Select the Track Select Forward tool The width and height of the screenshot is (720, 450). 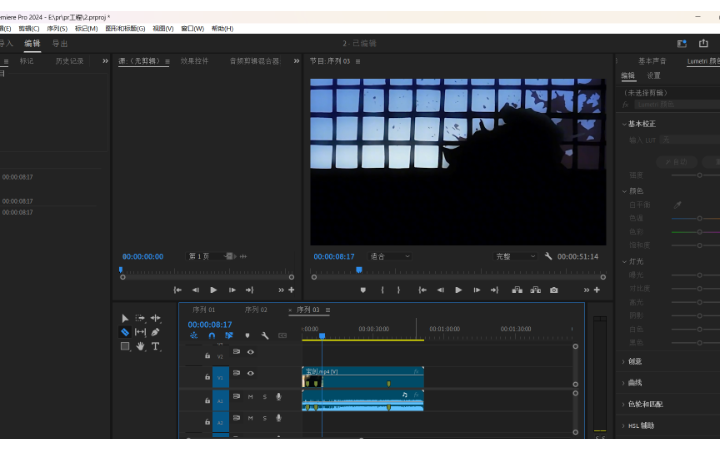point(140,318)
